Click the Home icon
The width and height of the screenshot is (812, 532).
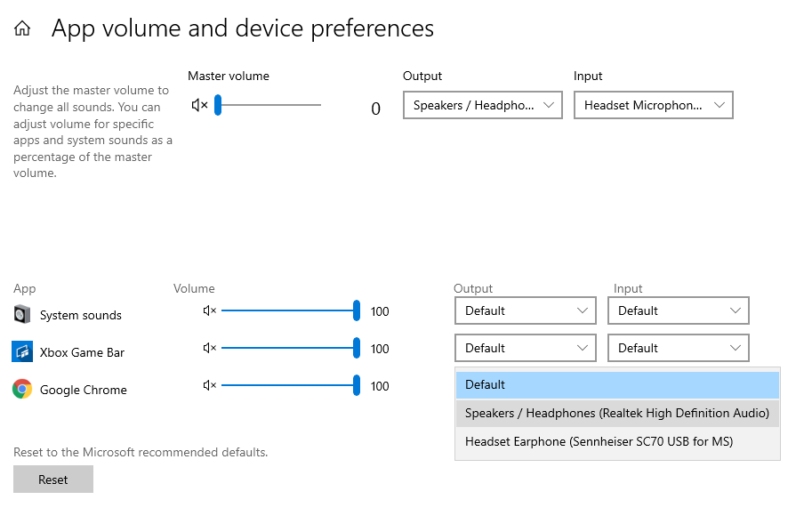(22, 28)
